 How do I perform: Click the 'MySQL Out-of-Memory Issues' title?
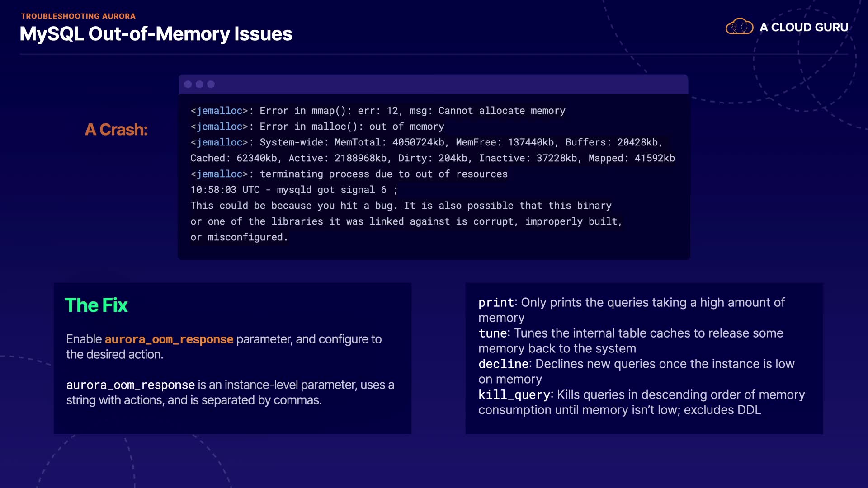[156, 34]
